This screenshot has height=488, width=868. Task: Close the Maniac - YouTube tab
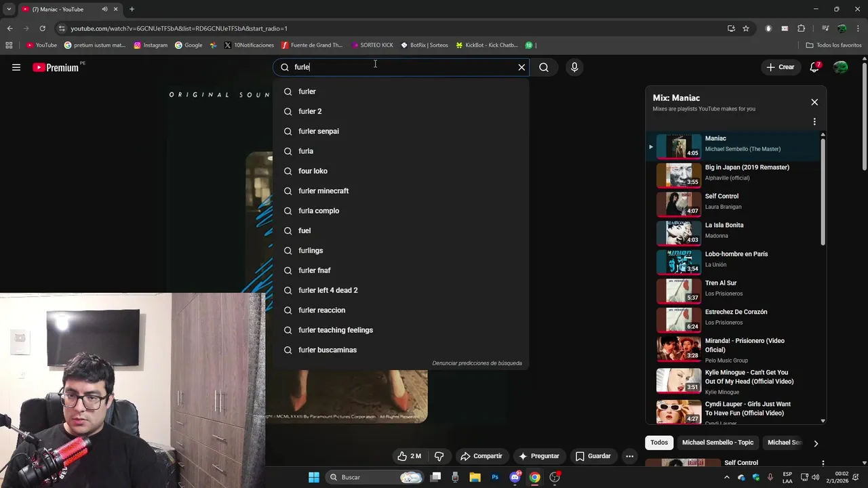point(116,9)
